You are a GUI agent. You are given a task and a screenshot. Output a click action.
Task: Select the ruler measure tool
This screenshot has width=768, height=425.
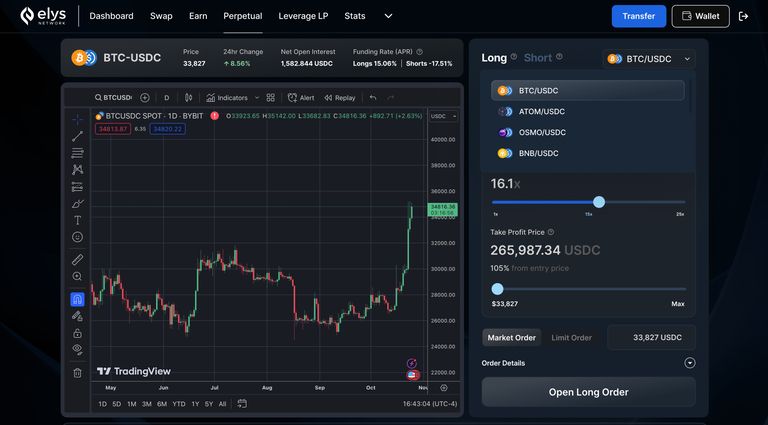[77, 259]
